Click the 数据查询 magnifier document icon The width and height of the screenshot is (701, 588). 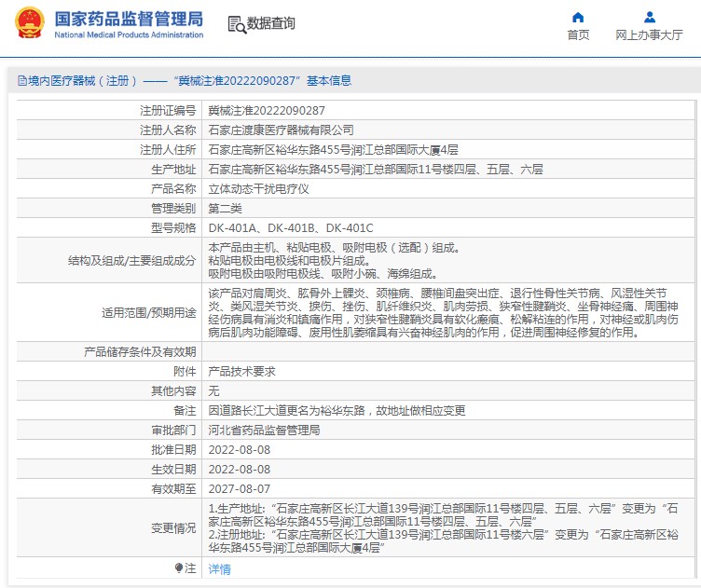237,24
